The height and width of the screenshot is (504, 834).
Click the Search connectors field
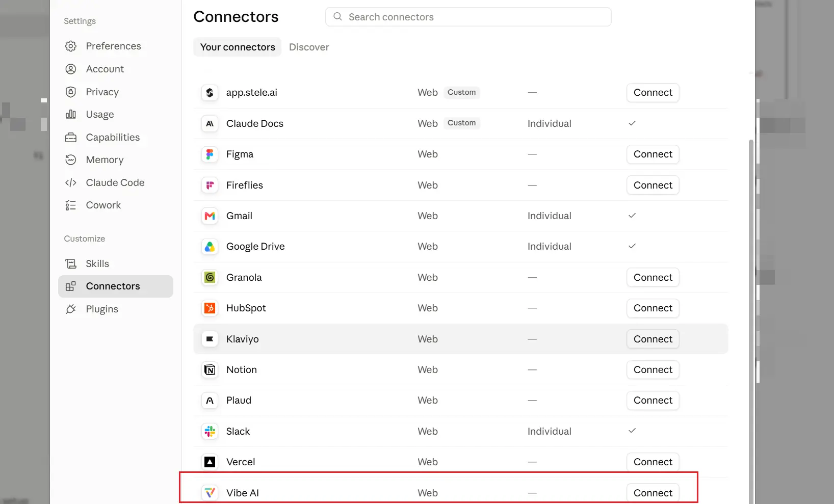pyautogui.click(x=468, y=17)
